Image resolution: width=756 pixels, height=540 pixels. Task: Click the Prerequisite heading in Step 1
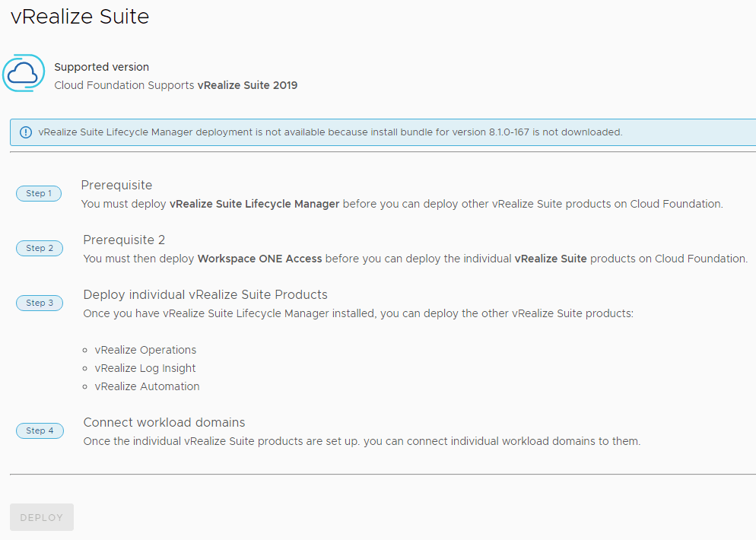pos(116,186)
